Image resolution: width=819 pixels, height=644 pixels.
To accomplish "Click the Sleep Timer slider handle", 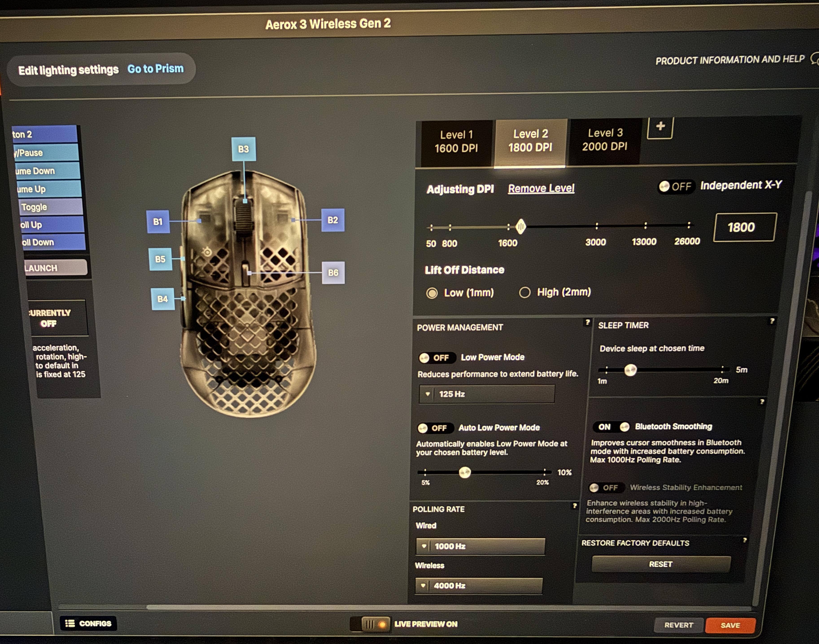I will pos(630,370).
